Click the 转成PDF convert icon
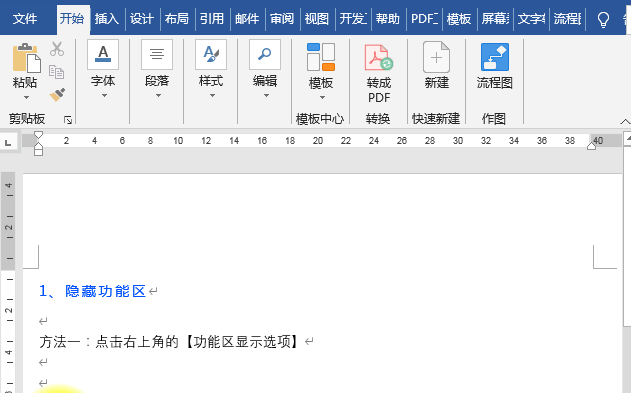 (379, 57)
